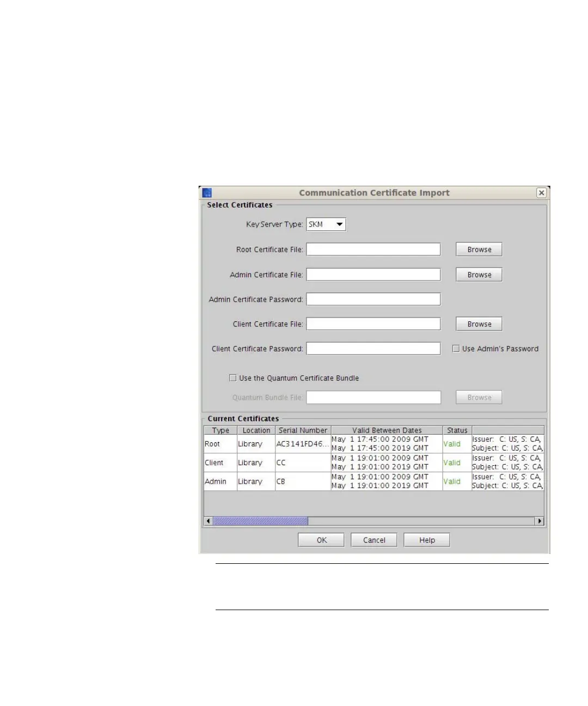Click the Location column header
The image size is (588, 706).
(x=256, y=430)
